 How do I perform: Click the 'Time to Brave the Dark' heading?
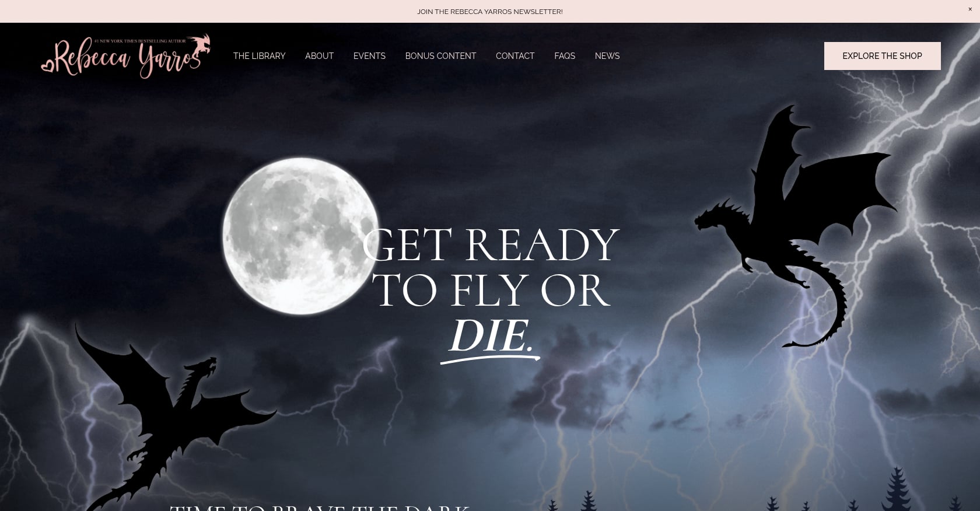[319, 507]
